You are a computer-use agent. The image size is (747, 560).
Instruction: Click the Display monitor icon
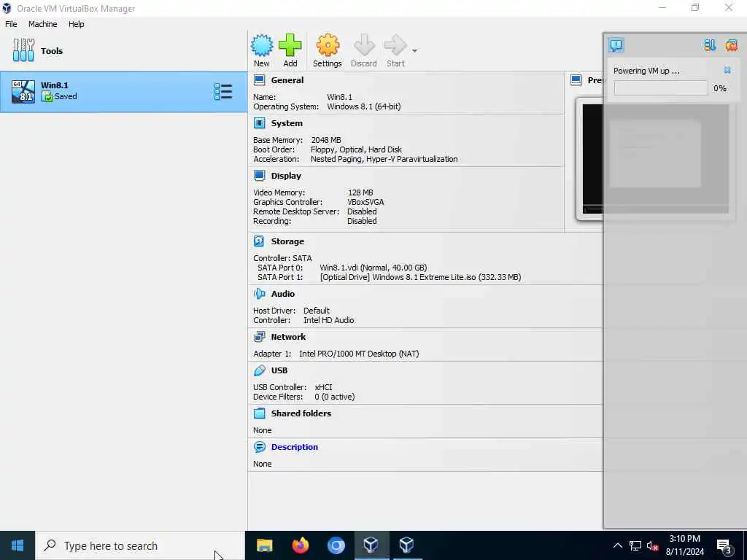pos(259,176)
